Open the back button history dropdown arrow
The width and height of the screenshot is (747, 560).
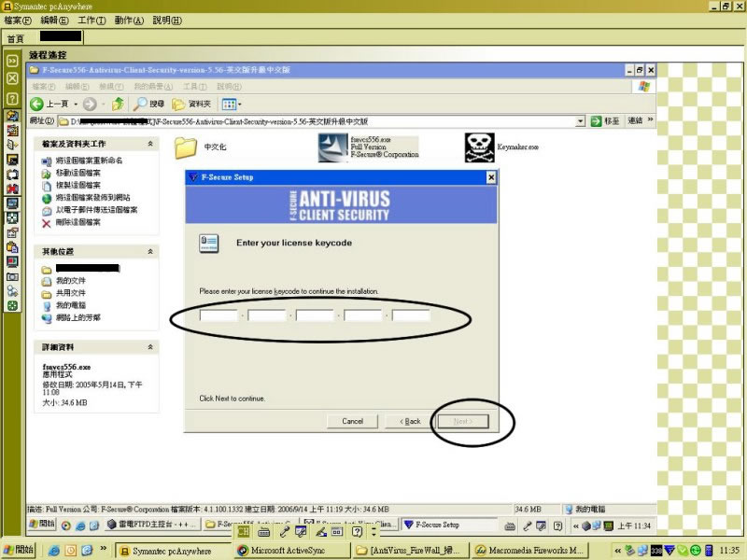[x=76, y=104]
